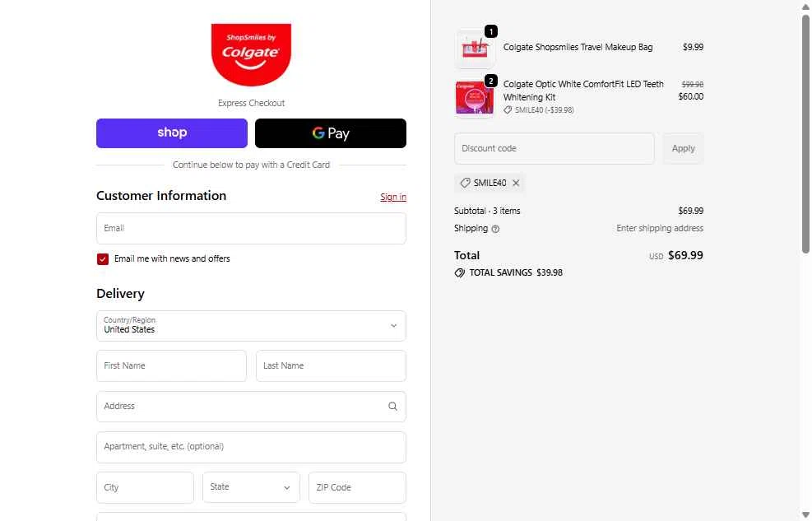Viewport: 812px width, 521px height.
Task: Click the Apply discount button
Action: tap(683, 149)
